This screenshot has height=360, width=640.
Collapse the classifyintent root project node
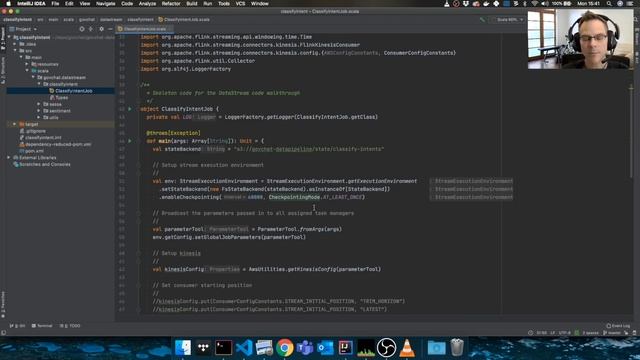pos(9,37)
